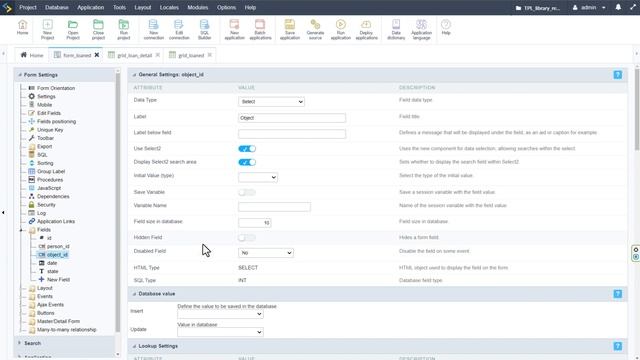The image size is (640, 360).
Task: Click the expand window icon top right
Action: (x=633, y=7)
